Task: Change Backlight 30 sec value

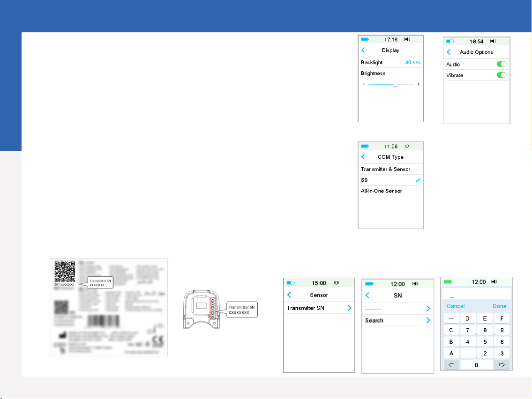Action: pos(413,62)
